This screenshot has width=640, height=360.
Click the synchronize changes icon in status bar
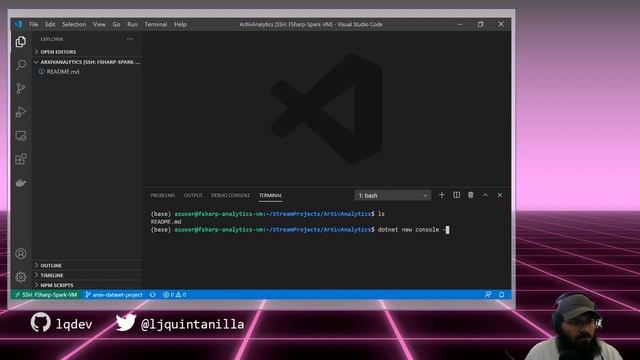point(153,295)
